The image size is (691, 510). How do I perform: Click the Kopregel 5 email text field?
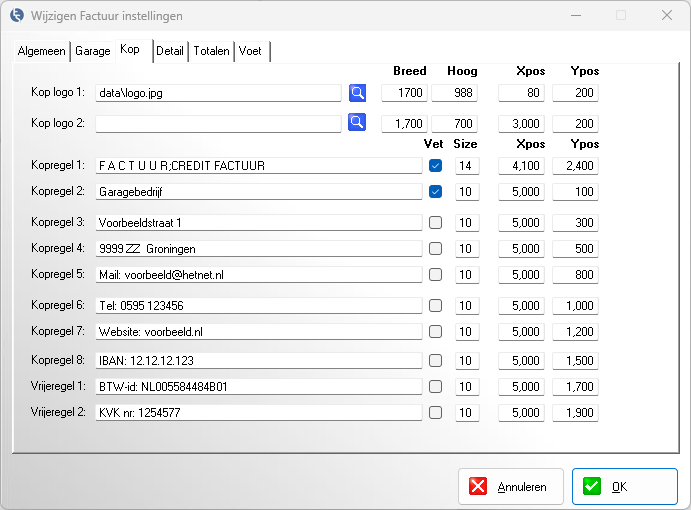tap(258, 275)
